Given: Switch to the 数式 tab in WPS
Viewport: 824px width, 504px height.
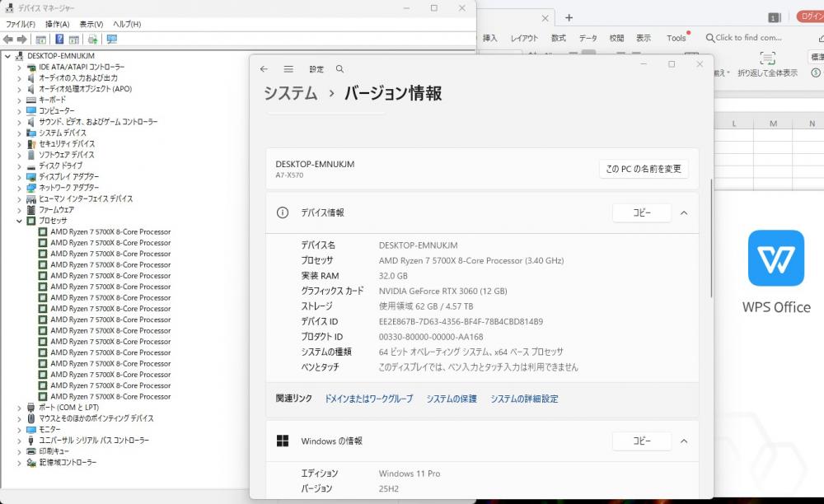Looking at the screenshot, I should pyautogui.click(x=558, y=39).
